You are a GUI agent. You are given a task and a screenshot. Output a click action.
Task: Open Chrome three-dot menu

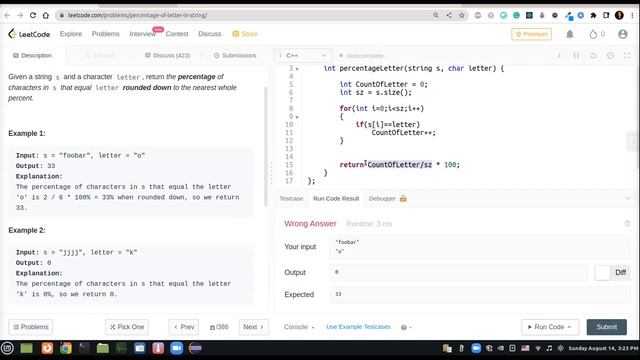point(632,15)
